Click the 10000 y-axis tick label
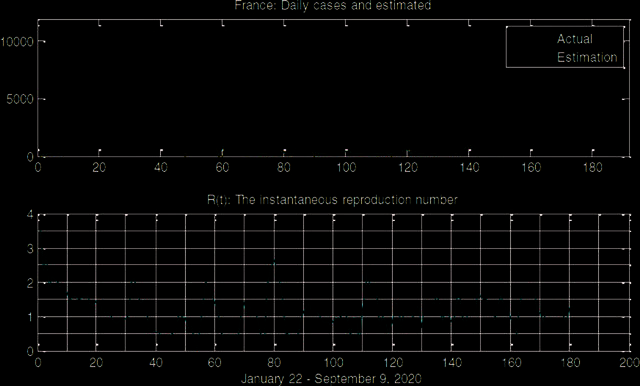Viewport: 640px width, 386px height. click(x=17, y=42)
